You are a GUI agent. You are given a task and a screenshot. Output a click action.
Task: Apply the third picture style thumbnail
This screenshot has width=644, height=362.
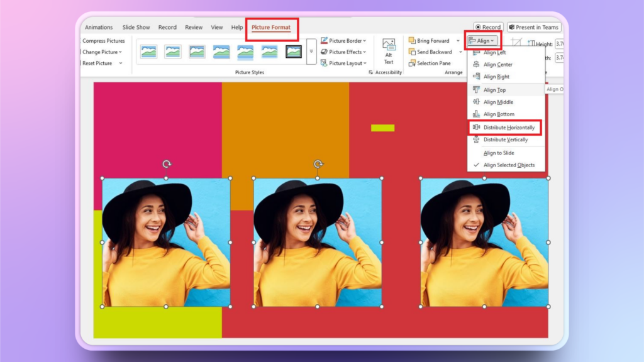tap(197, 52)
